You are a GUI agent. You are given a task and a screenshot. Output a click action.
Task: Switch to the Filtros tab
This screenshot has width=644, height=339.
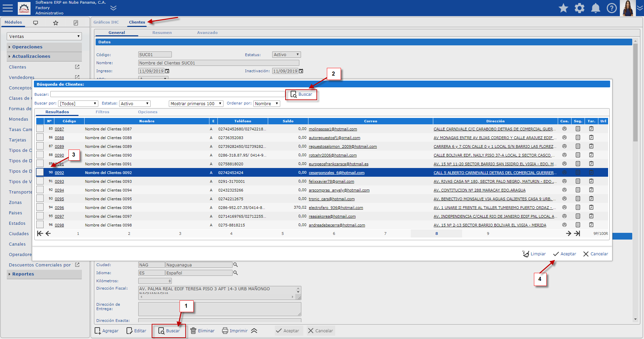[102, 112]
